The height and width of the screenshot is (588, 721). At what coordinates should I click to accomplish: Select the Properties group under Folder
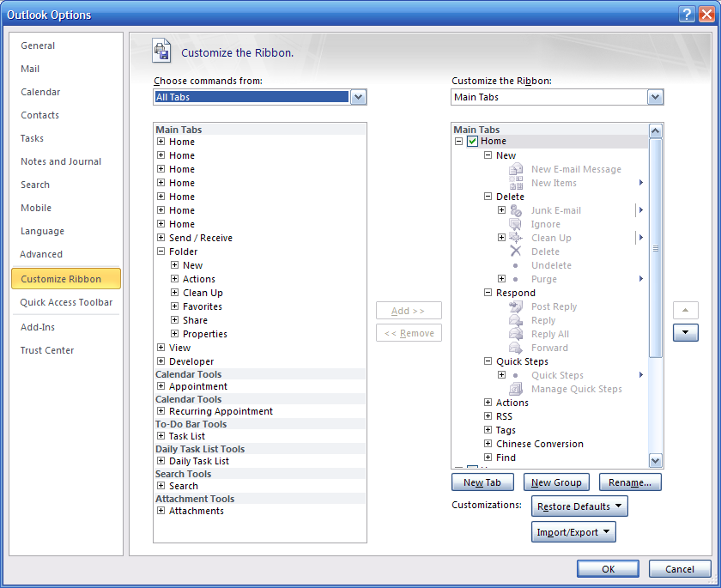(205, 334)
